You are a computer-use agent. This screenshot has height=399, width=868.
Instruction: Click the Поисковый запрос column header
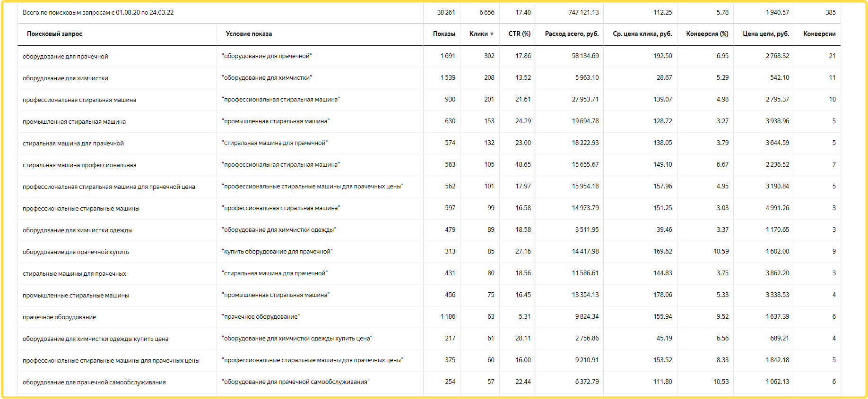click(54, 34)
